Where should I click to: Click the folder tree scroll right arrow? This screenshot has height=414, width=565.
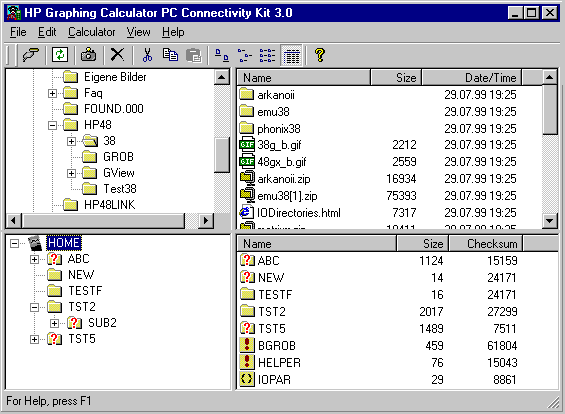206,220
